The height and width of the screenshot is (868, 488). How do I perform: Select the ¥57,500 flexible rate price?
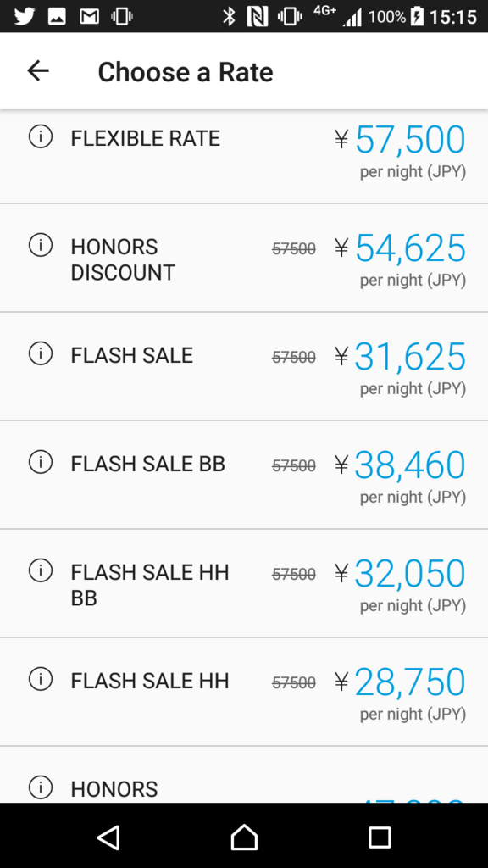(x=400, y=140)
